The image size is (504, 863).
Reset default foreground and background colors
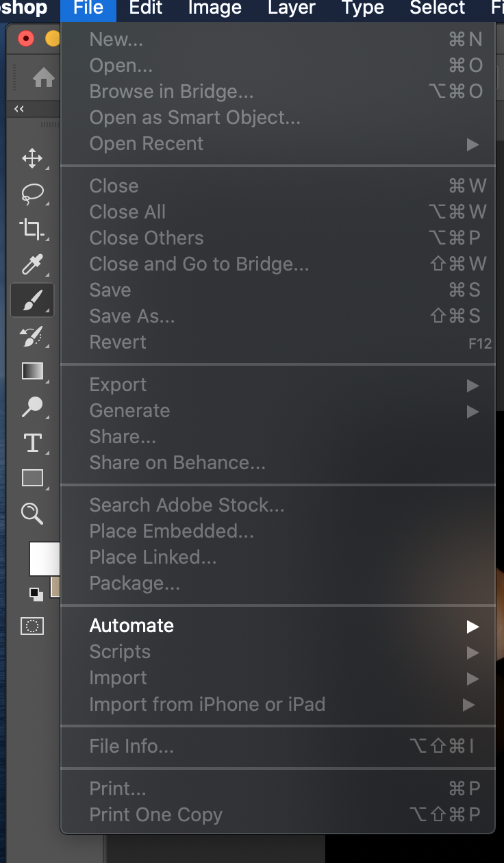[36, 594]
